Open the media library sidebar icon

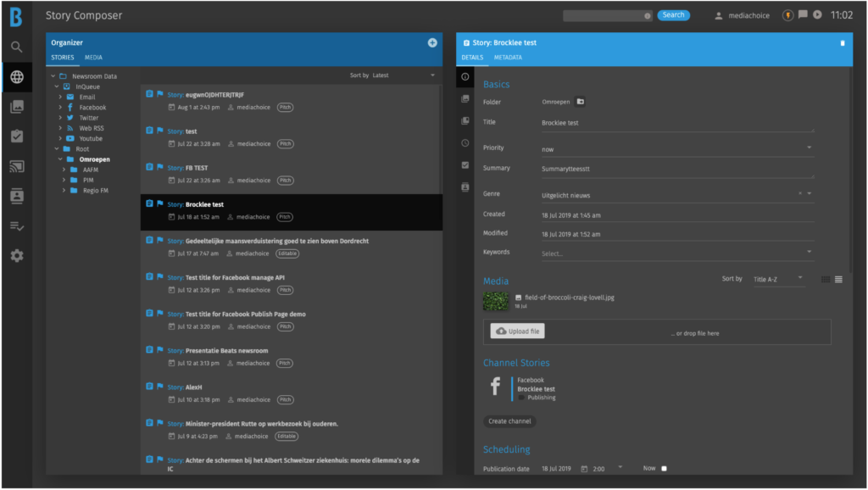click(x=17, y=107)
